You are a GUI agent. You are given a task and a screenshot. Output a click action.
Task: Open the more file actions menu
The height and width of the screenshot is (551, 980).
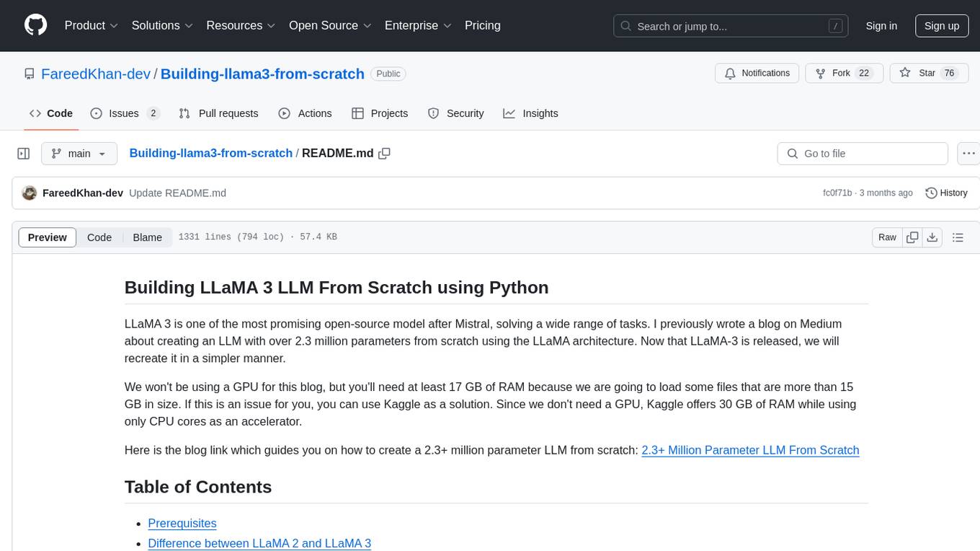click(x=968, y=154)
